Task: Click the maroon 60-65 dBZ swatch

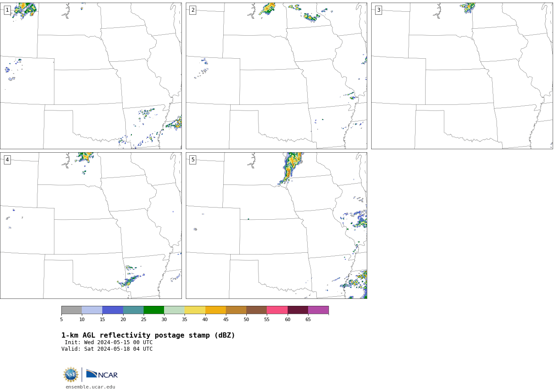Action: pyautogui.click(x=298, y=310)
